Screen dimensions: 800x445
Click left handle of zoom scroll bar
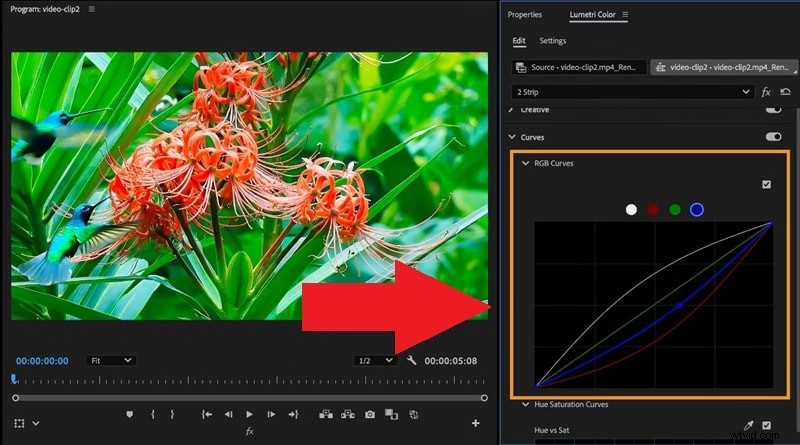[15, 398]
